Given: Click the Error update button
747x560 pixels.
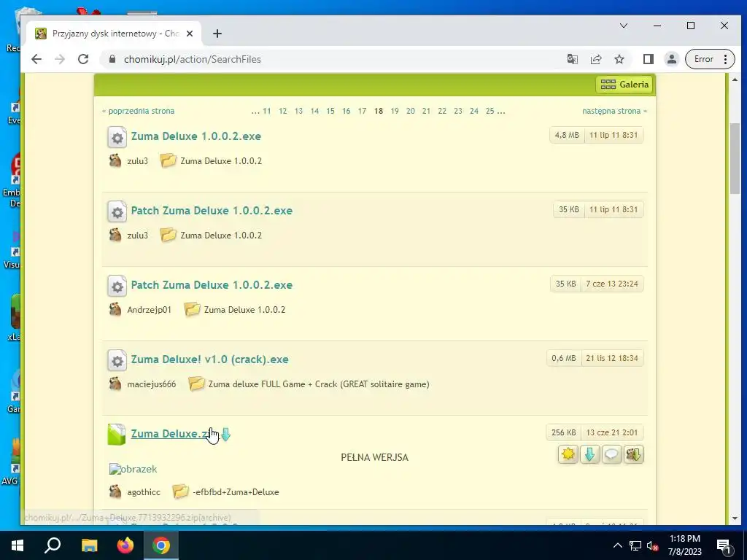Looking at the screenshot, I should tap(710, 59).
